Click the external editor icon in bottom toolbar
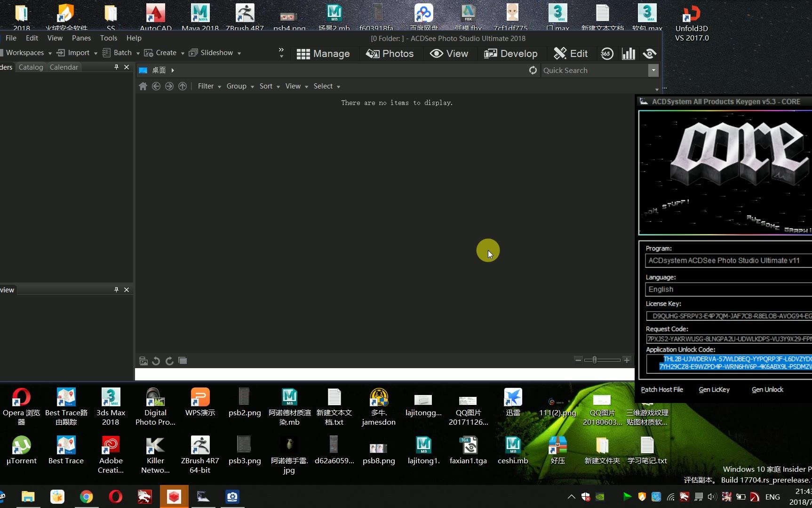The image size is (812, 508). (143, 361)
